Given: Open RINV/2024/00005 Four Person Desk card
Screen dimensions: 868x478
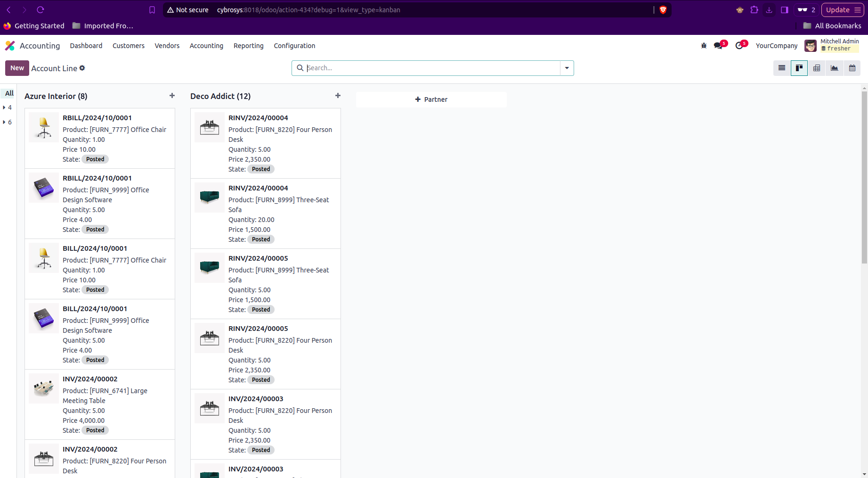Looking at the screenshot, I should pos(266,354).
